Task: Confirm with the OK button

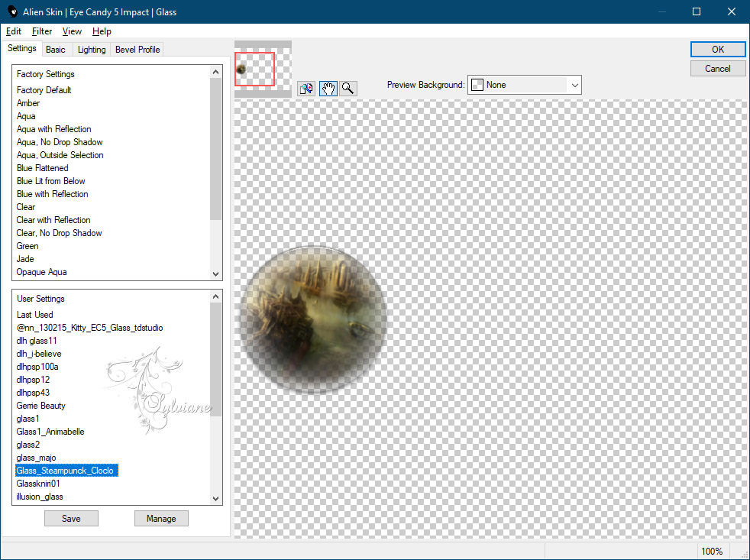Action: pos(717,50)
